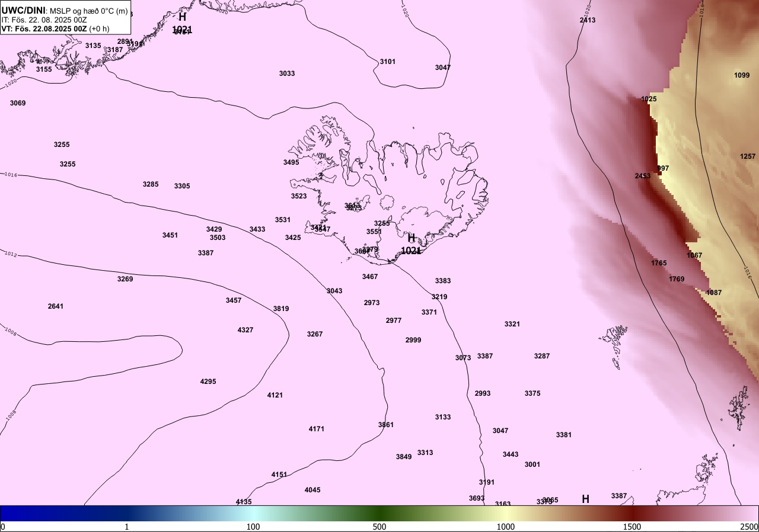Image resolution: width=759 pixels, height=532 pixels.
Task: Click the value 3287 on the map
Action: click(x=542, y=356)
